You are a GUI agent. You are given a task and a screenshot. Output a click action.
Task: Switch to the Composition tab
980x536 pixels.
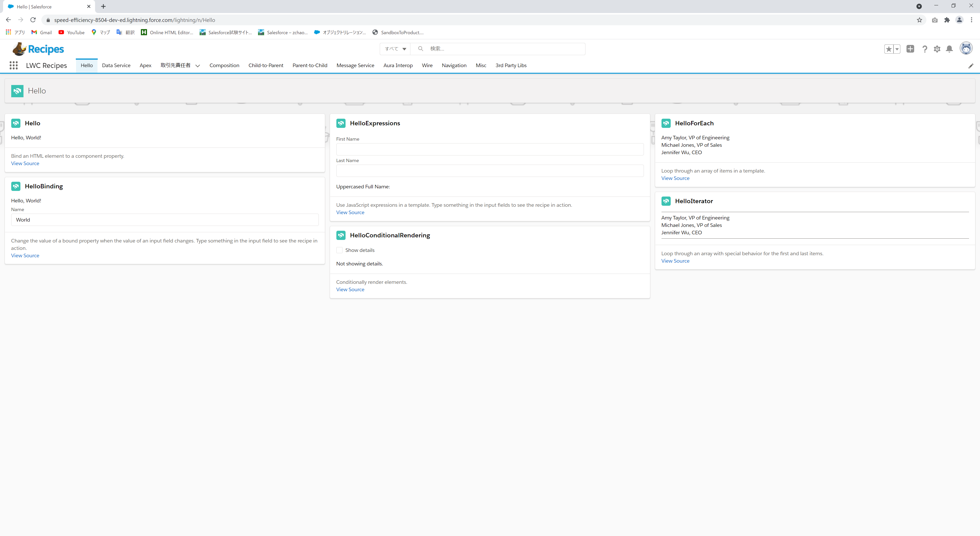[x=224, y=65]
